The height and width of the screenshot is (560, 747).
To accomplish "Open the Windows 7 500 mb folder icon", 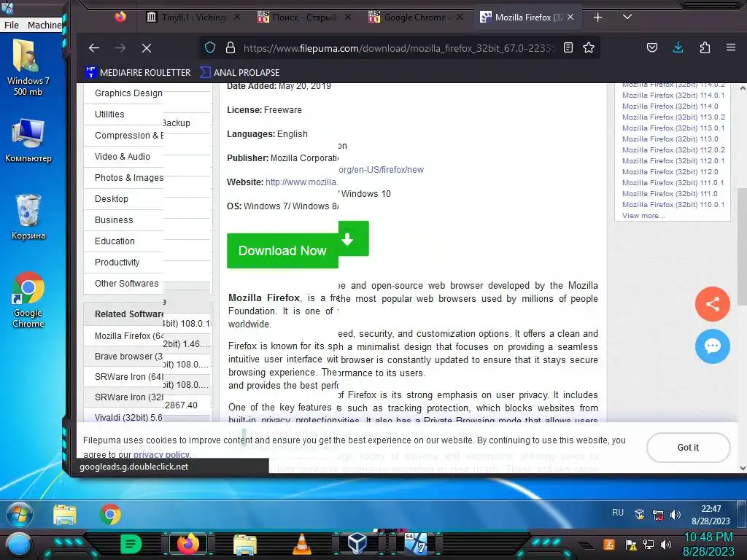I will click(x=28, y=66).
